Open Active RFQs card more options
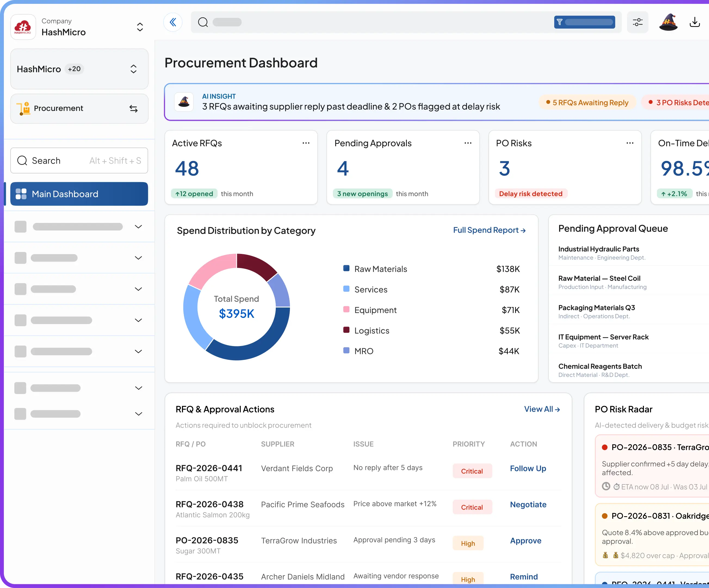Viewport: 709px width, 588px height. point(306,143)
